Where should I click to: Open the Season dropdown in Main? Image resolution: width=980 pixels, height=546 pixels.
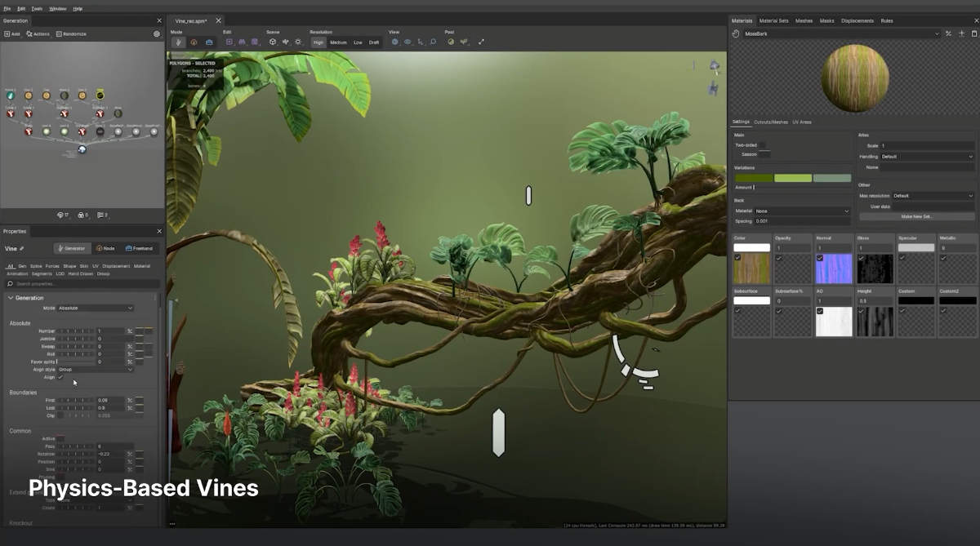[x=765, y=153]
